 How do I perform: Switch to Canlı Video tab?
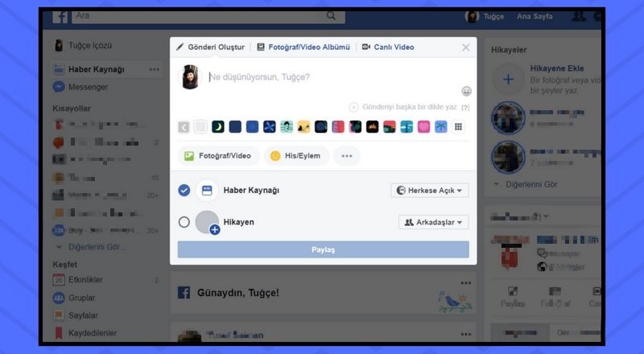(x=388, y=47)
